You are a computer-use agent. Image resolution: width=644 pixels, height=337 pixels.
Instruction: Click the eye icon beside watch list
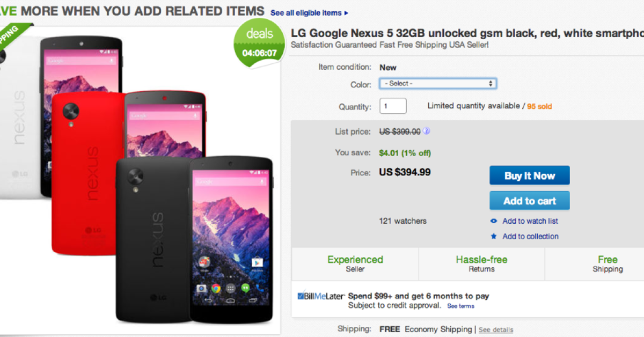494,221
